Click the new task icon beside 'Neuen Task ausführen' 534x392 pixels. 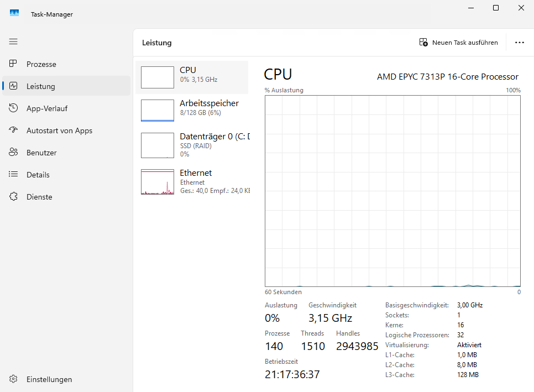tap(423, 42)
